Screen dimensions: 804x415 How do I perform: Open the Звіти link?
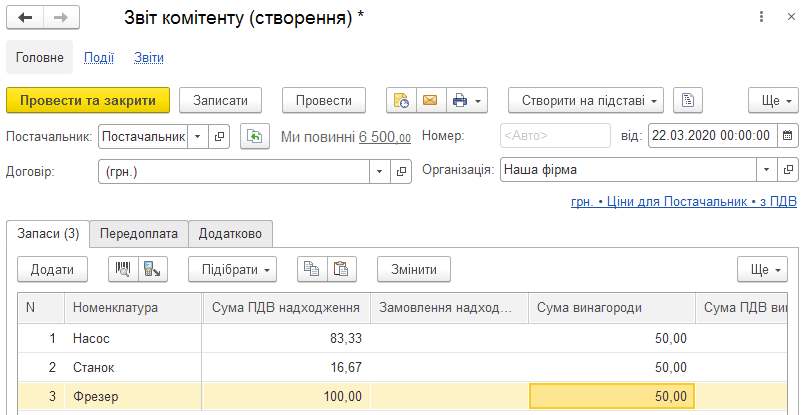149,57
